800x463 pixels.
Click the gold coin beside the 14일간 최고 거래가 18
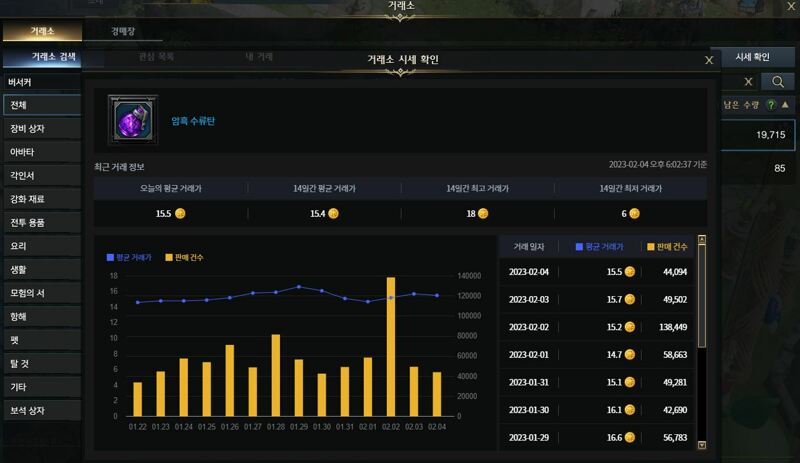tap(483, 213)
